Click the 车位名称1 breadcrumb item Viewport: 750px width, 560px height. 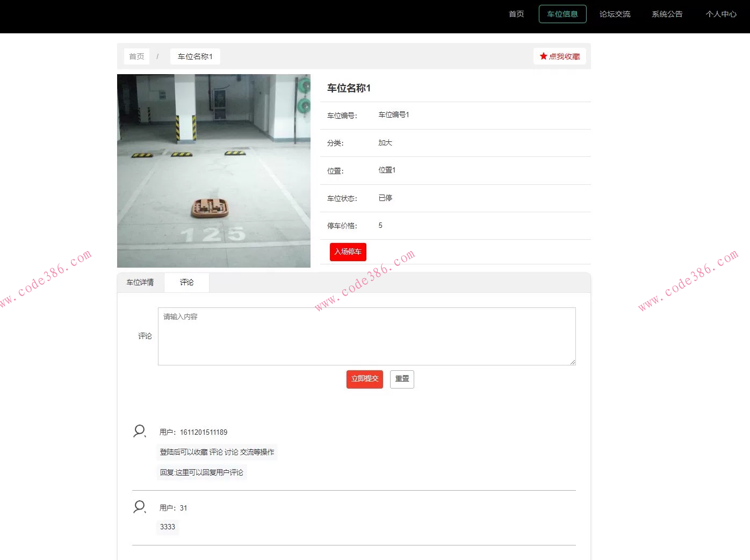pyautogui.click(x=195, y=56)
